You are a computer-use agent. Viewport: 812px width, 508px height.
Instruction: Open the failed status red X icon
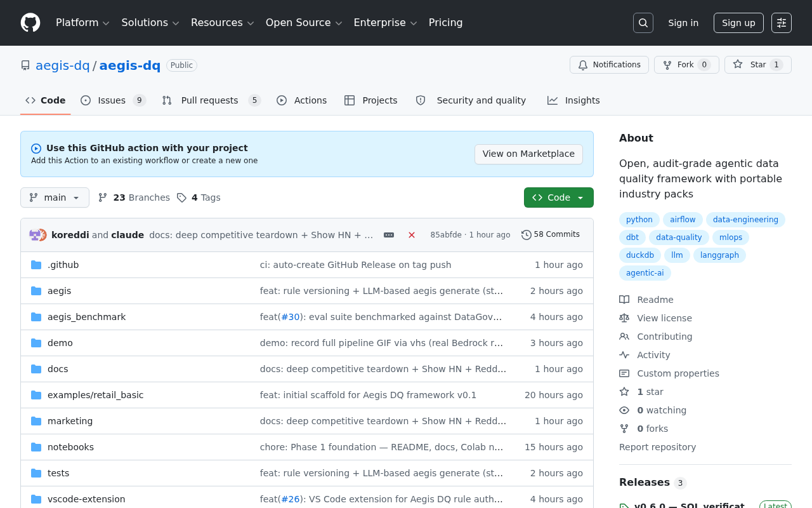click(412, 235)
